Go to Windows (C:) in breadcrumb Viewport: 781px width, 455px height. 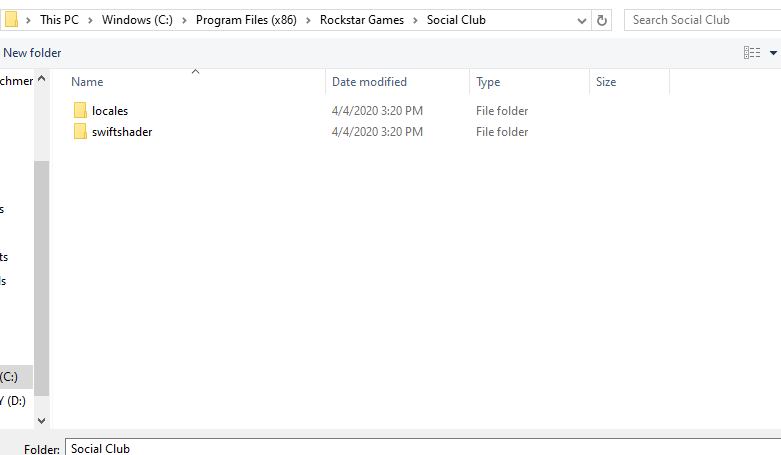coord(137,20)
